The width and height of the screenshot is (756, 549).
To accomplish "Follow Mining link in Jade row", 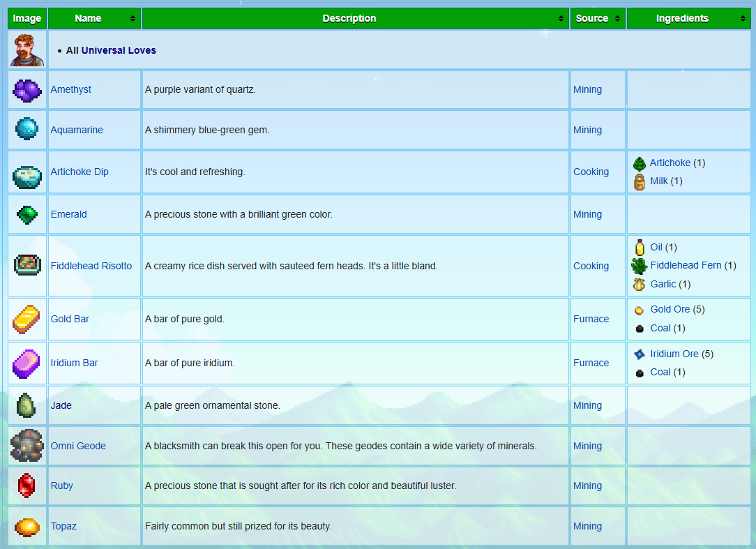I will [587, 405].
